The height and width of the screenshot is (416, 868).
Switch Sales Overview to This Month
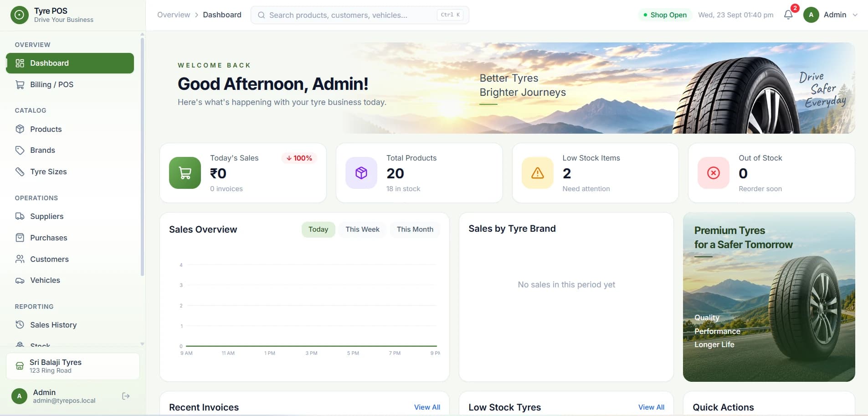415,229
